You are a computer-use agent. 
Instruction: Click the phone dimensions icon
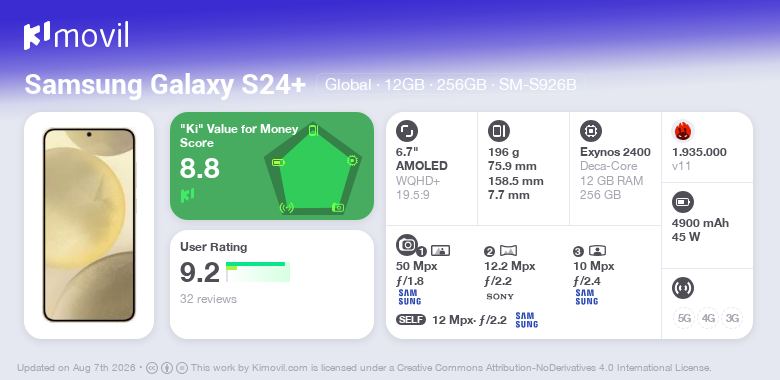(x=498, y=131)
